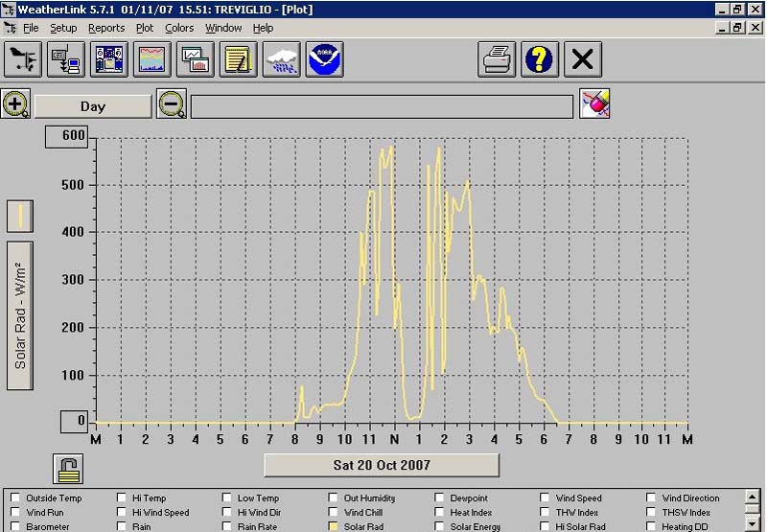Image resolution: width=767 pixels, height=532 pixels.
Task: Zoom out with the minus magnifier
Action: [172, 104]
